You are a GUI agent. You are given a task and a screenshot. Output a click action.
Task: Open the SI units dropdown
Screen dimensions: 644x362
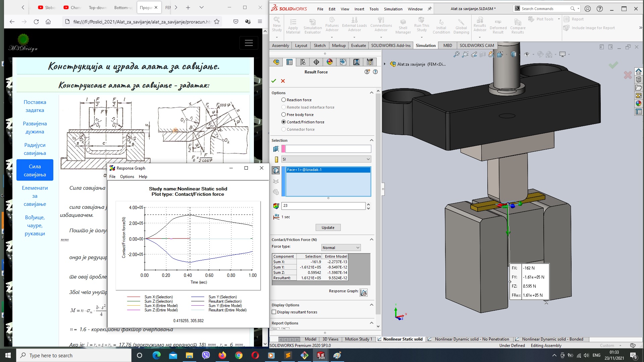click(326, 159)
